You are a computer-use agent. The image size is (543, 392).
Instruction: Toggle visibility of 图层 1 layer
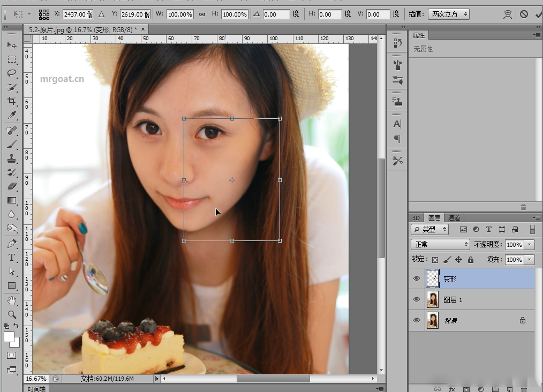tap(417, 299)
